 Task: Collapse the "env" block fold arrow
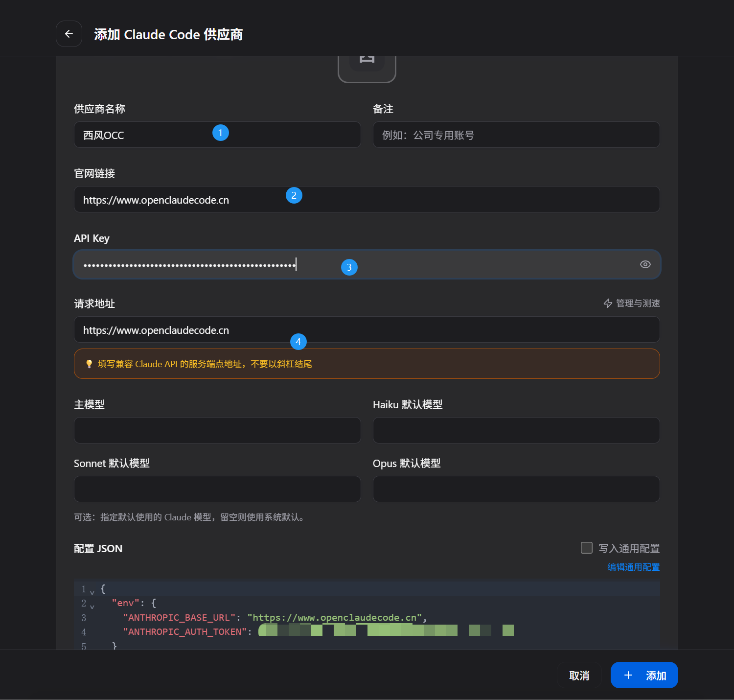(x=92, y=607)
